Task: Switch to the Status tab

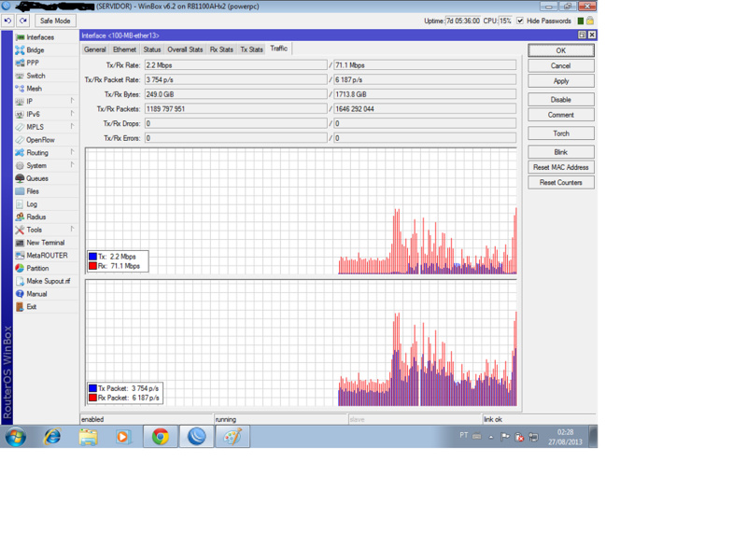Action: 152,49
